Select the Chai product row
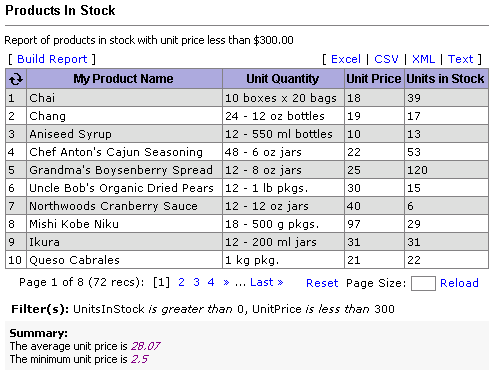 pos(247,98)
